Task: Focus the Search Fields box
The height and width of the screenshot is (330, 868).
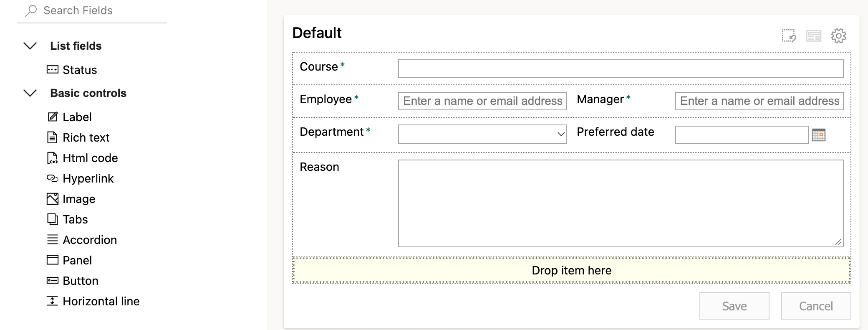Action: tap(92, 11)
